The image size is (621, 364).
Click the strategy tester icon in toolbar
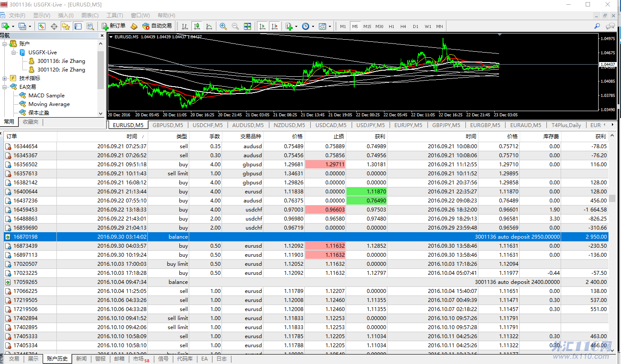[x=90, y=26]
